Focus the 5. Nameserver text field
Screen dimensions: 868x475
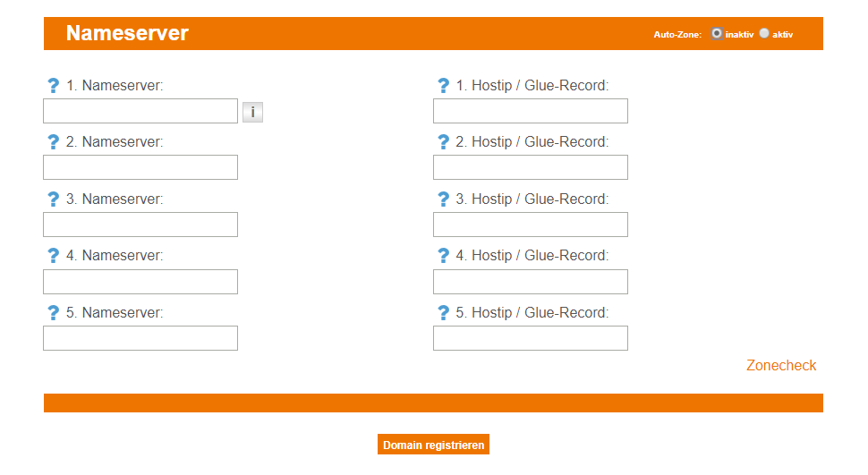click(140, 338)
